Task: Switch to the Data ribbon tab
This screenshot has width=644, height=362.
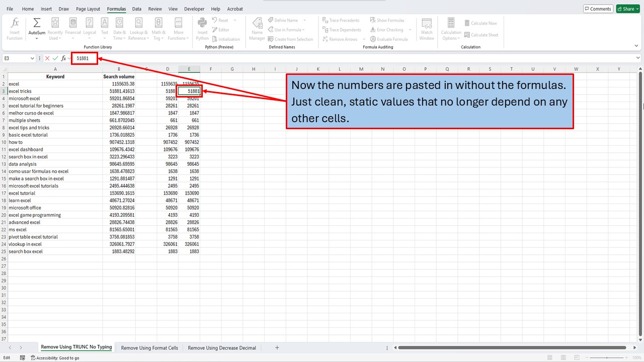Action: (137, 9)
